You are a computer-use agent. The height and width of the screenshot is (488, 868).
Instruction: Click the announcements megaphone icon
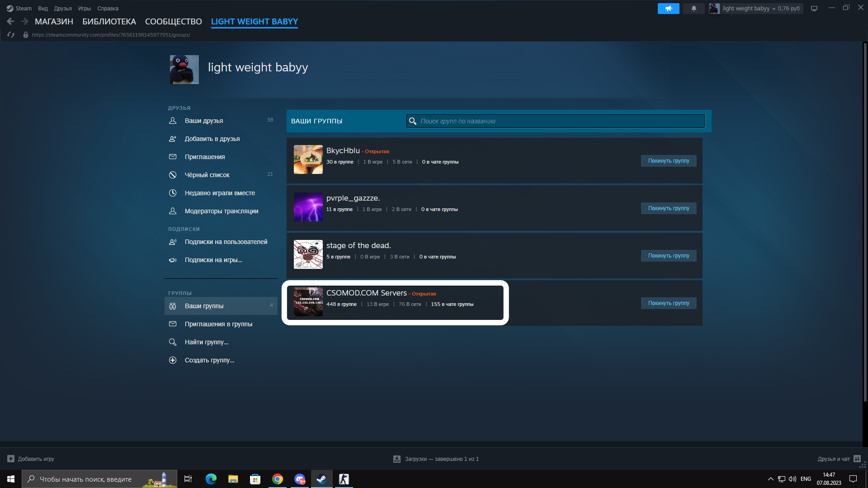pyautogui.click(x=668, y=9)
